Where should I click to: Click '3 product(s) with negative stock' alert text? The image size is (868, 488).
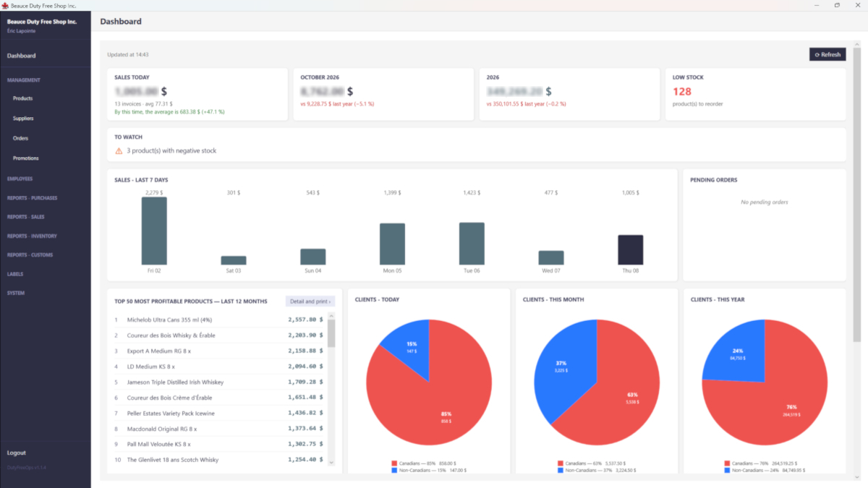pyautogui.click(x=171, y=151)
